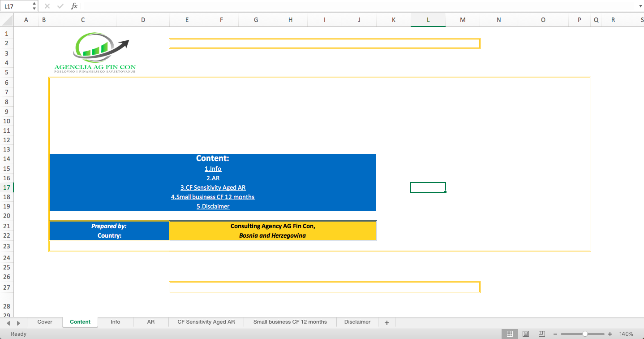Go to next sheet tab arrow

18,323
